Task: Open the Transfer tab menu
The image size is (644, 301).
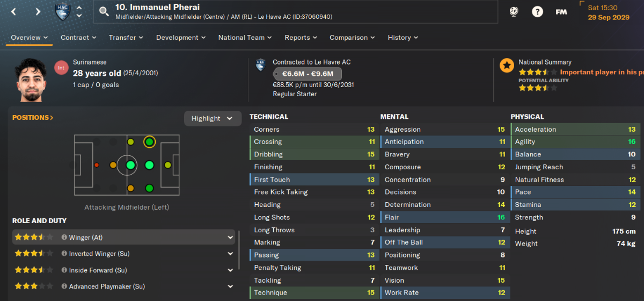Action: pos(126,38)
